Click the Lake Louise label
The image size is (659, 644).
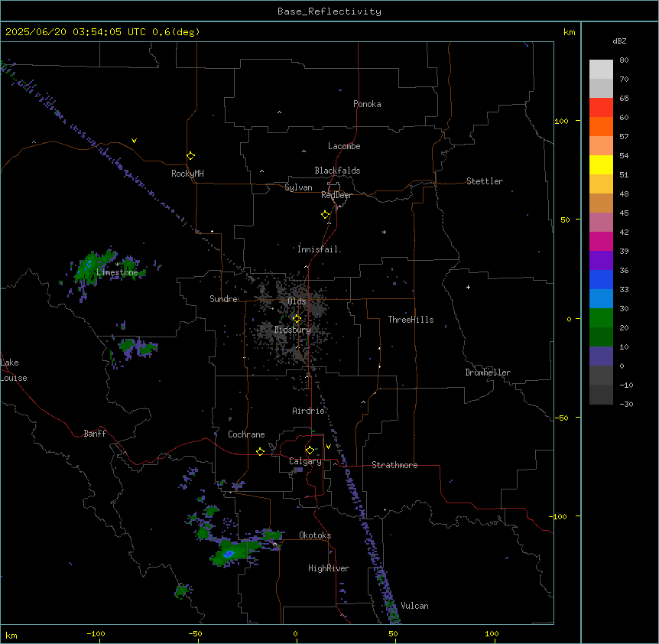point(14,370)
